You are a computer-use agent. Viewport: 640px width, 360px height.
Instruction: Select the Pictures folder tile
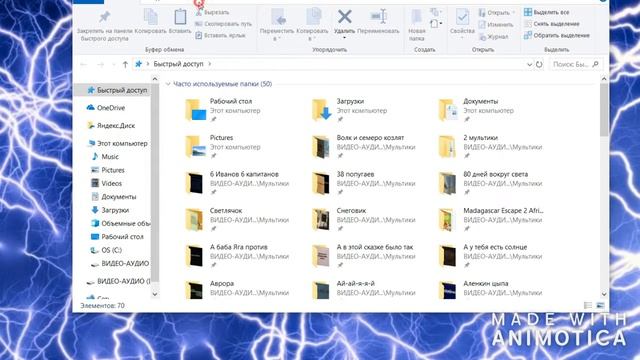point(223,147)
